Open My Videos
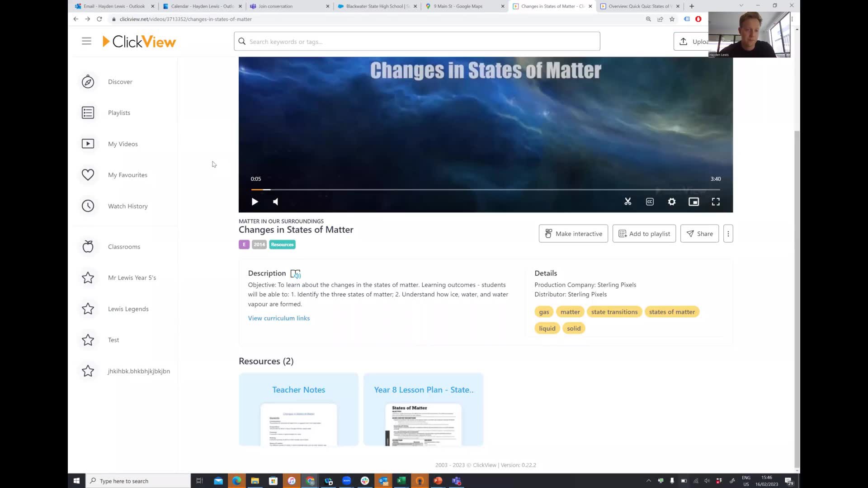 (123, 144)
